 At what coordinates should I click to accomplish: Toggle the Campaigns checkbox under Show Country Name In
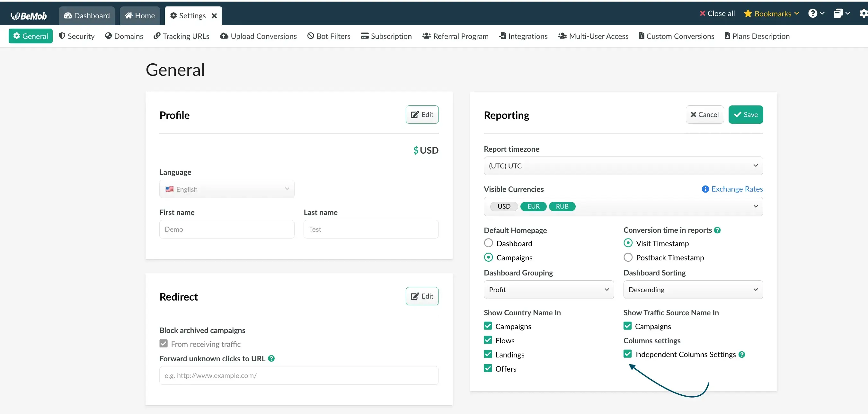(488, 326)
